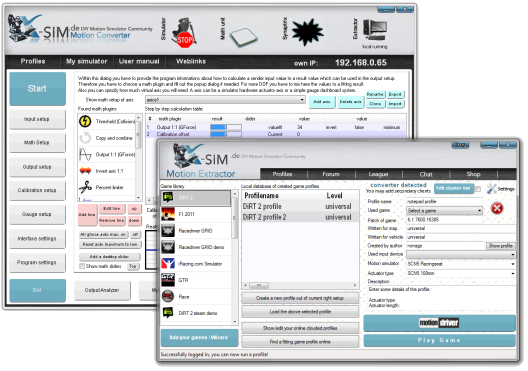
Task: Select DiRT 2 profile 2 row
Action: click(300, 217)
